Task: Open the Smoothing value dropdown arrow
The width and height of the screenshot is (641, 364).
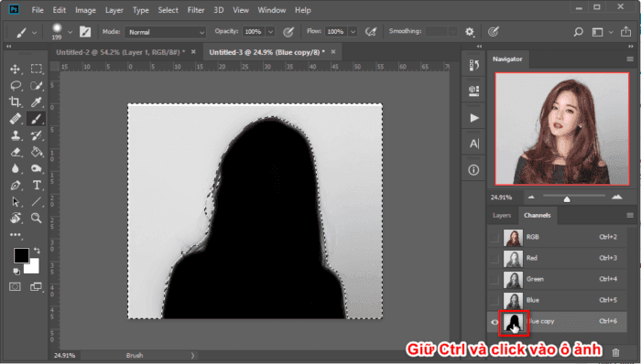Action: tap(452, 32)
